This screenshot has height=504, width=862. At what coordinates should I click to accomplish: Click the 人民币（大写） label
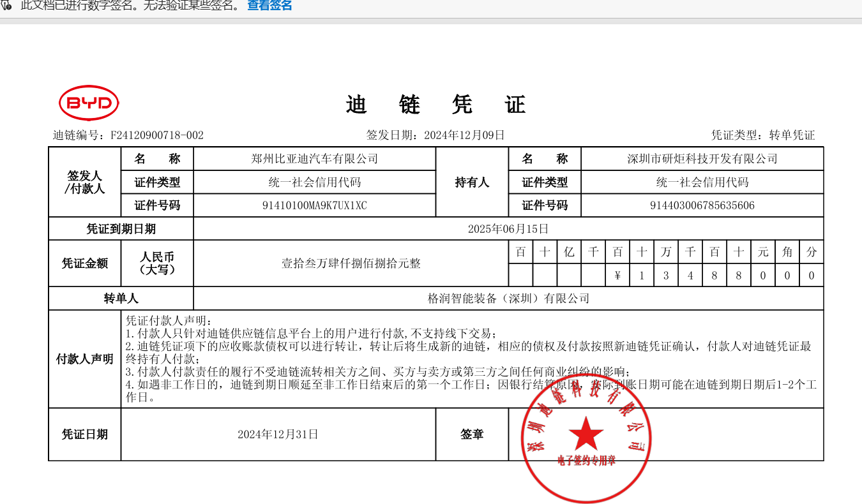tap(157, 263)
